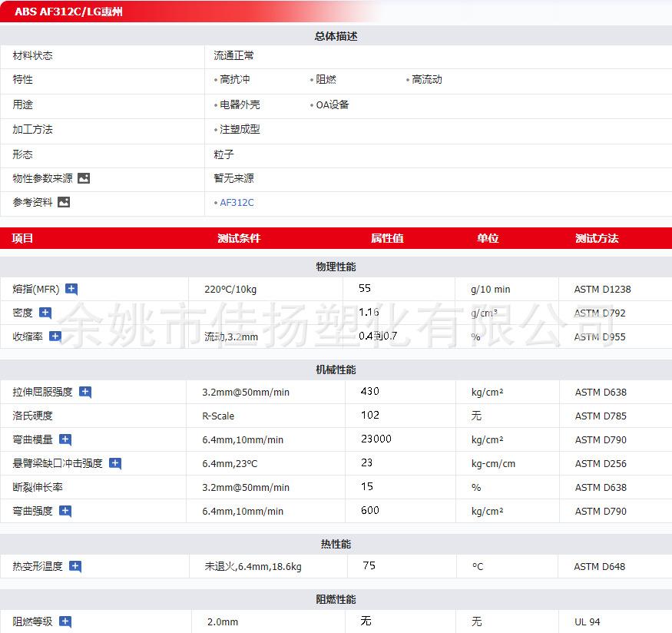Image resolution: width=672 pixels, height=633 pixels.
Task: Click the plus icon next to 悬臂梁缺口冲击强度
Action: pos(115,463)
